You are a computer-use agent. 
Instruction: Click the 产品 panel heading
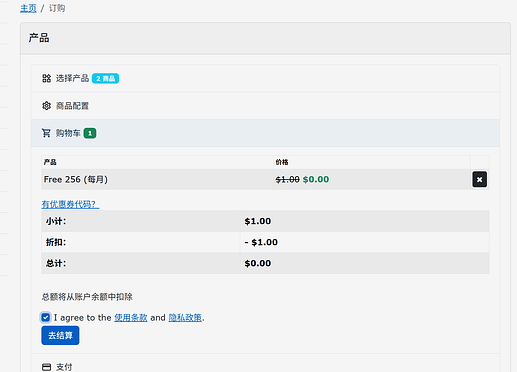(x=39, y=38)
